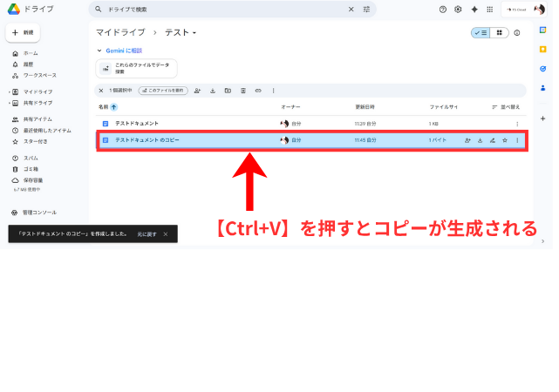
Task: Download selected file from selection toolbar
Action: click(213, 90)
